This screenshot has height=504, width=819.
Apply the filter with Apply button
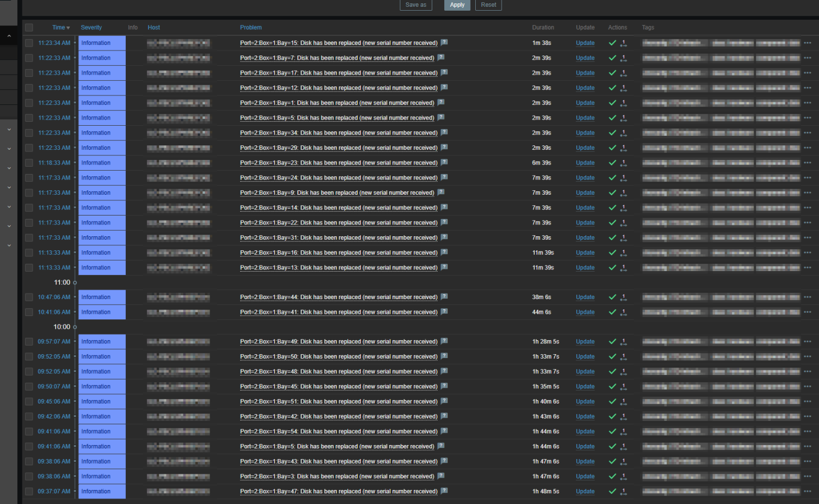coord(457,5)
